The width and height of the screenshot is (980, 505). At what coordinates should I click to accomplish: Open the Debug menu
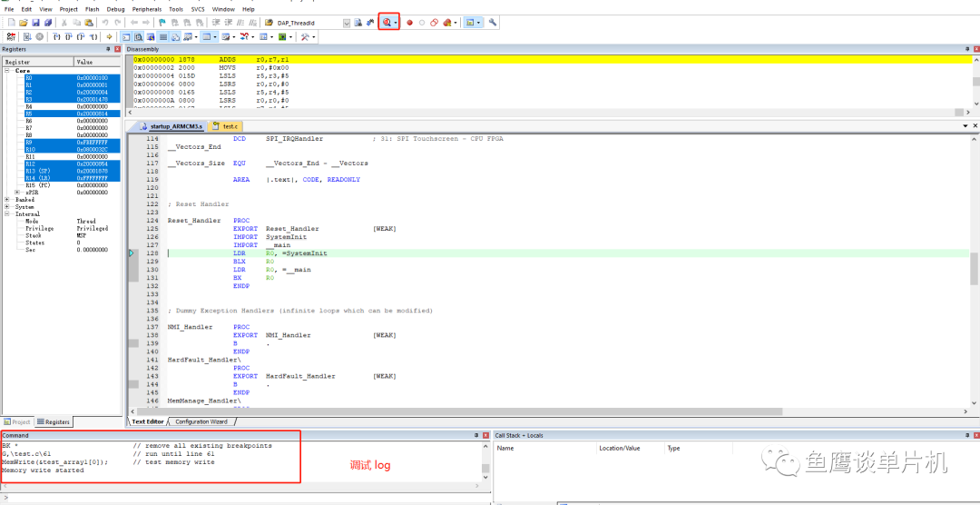coord(115,9)
